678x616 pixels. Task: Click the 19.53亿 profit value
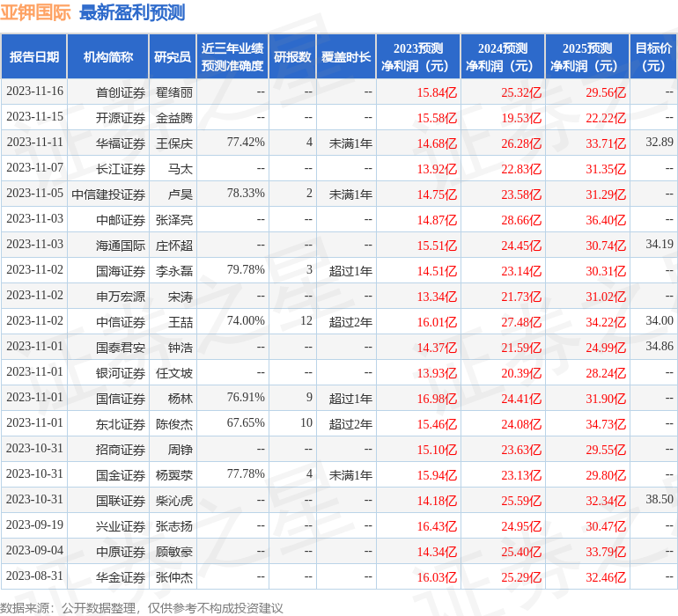pyautogui.click(x=521, y=118)
